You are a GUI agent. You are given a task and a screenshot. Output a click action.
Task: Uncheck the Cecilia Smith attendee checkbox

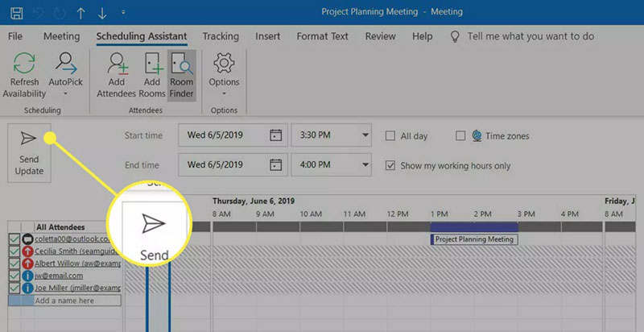14,251
